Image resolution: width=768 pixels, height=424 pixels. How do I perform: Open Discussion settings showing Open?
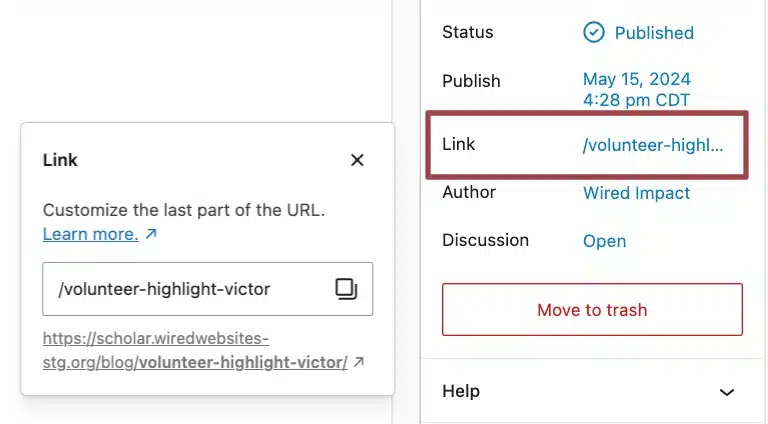click(x=604, y=241)
